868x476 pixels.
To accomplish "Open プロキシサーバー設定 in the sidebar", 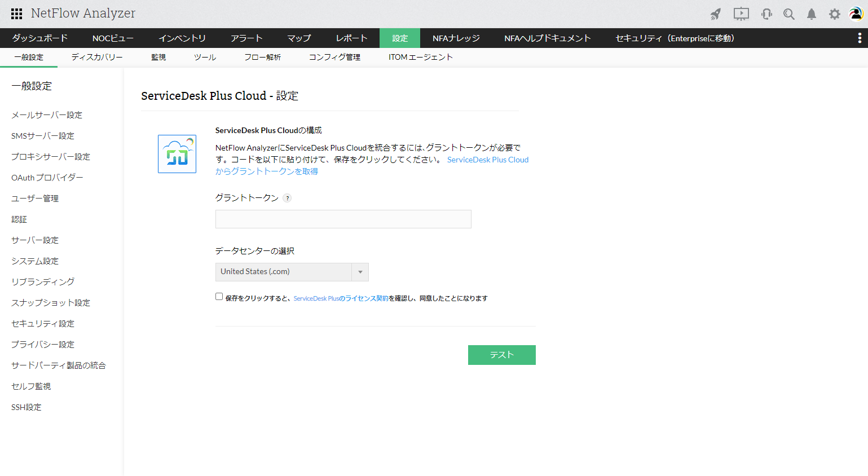I will click(51, 157).
